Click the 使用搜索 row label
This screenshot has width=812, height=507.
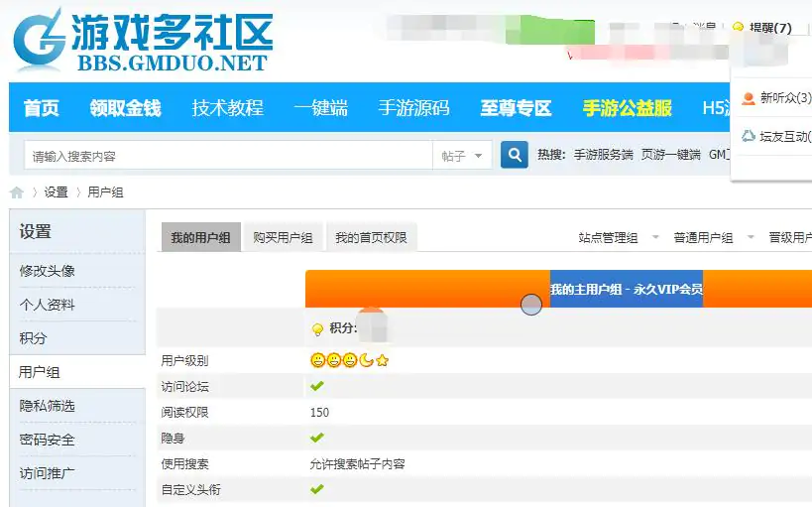[184, 463]
